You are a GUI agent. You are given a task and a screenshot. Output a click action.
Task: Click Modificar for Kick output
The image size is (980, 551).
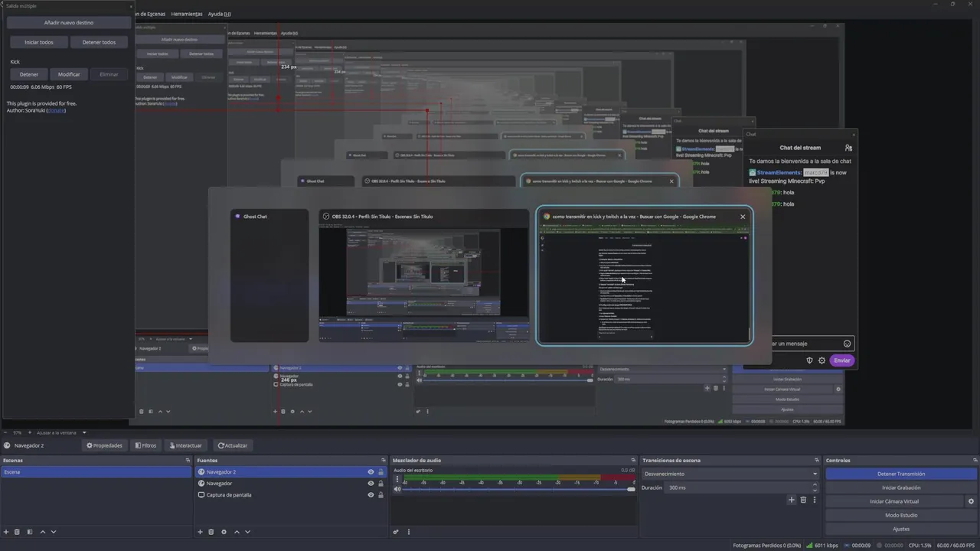tap(69, 74)
